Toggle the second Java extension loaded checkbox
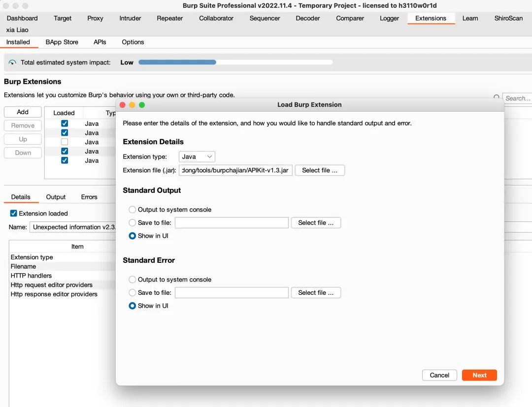Image resolution: width=532 pixels, height=407 pixels. 65,132
